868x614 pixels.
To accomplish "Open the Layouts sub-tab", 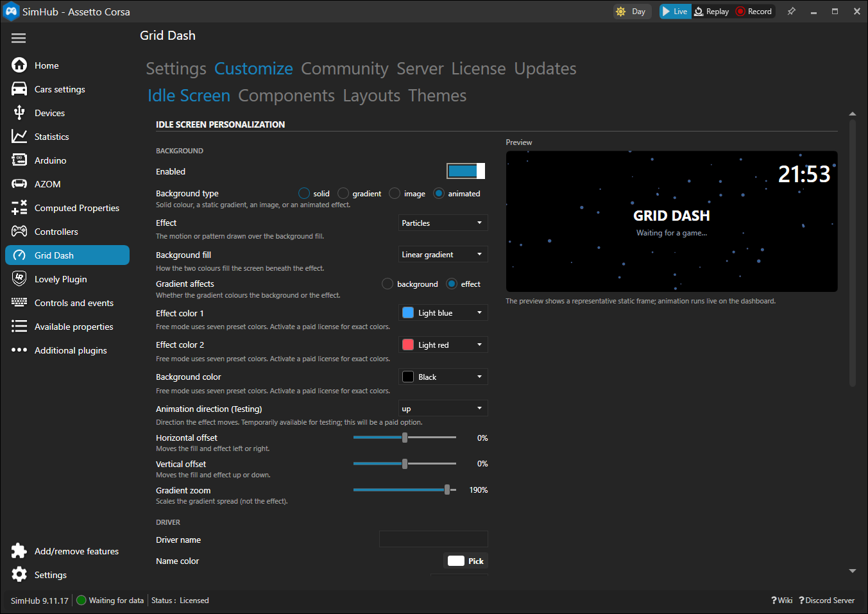I will click(371, 96).
